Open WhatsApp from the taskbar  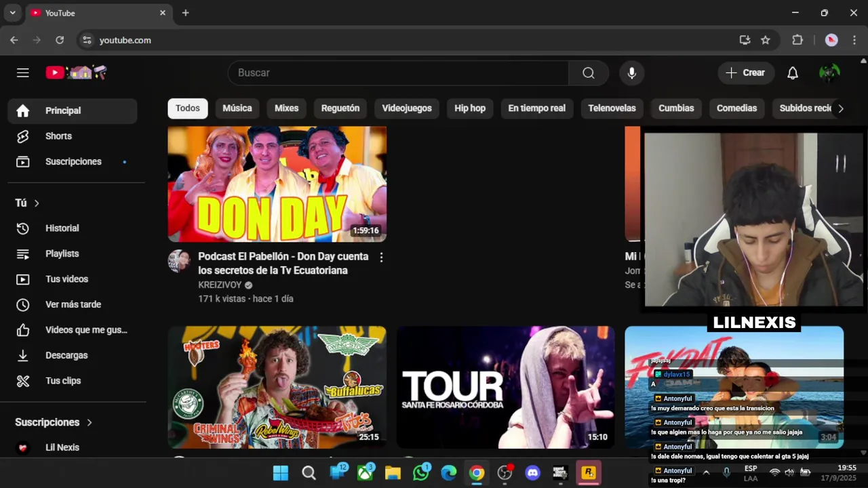[x=421, y=473]
